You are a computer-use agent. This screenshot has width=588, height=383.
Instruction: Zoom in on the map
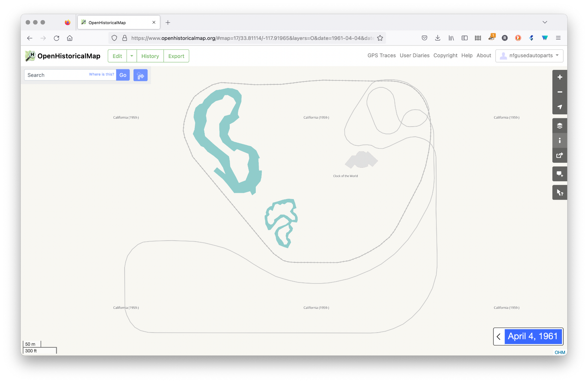click(x=559, y=77)
